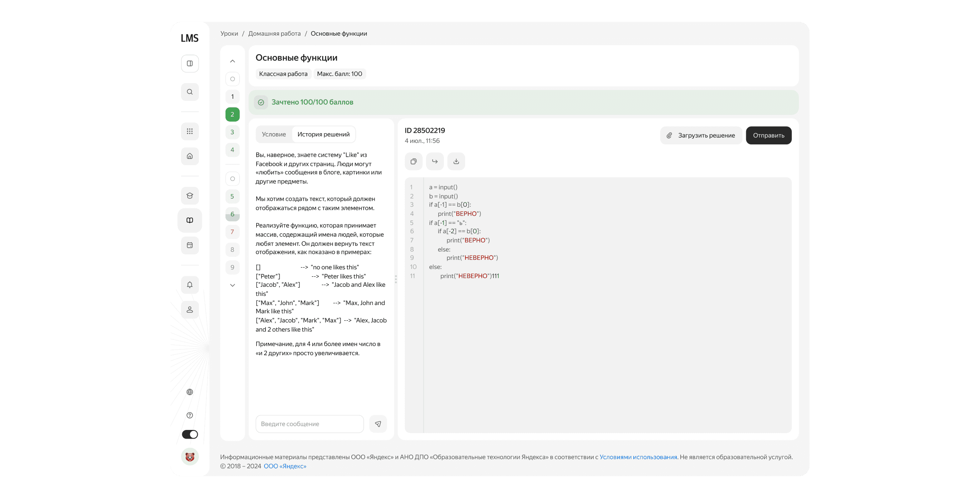Open the apps grid icon in the sidebar
980x498 pixels.
click(x=190, y=132)
